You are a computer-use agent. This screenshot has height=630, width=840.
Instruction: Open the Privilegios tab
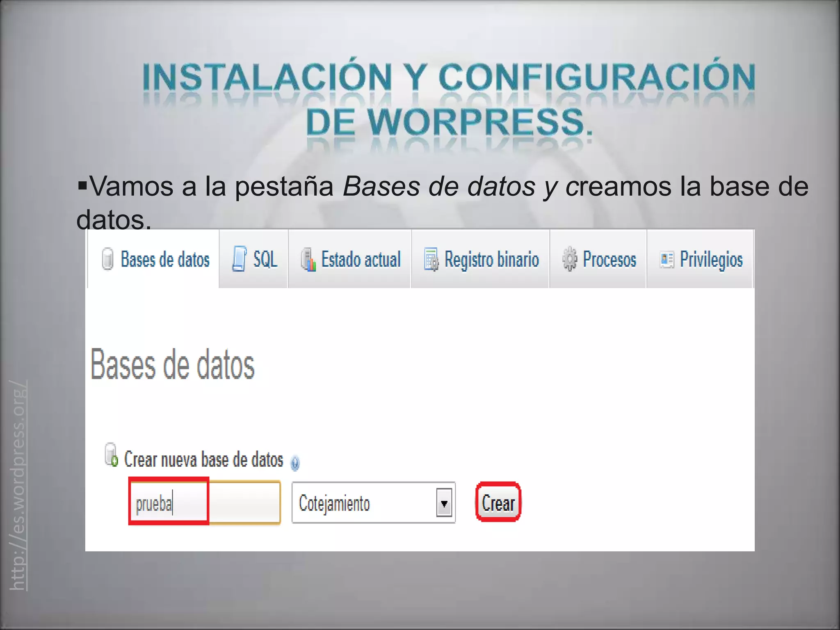(700, 259)
